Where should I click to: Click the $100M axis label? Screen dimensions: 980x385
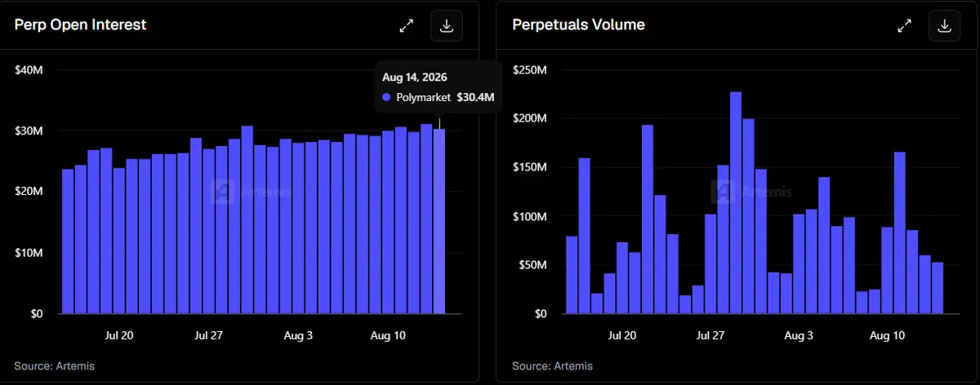[x=529, y=216]
